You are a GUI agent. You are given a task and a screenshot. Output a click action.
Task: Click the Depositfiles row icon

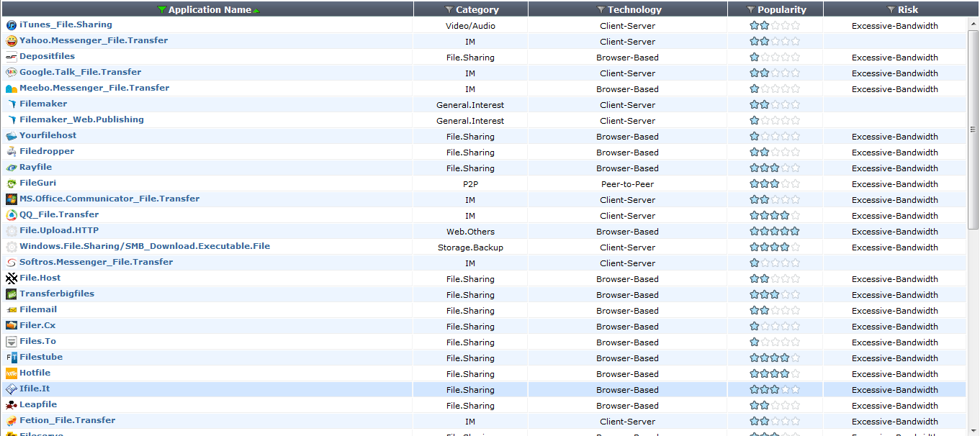tap(11, 57)
